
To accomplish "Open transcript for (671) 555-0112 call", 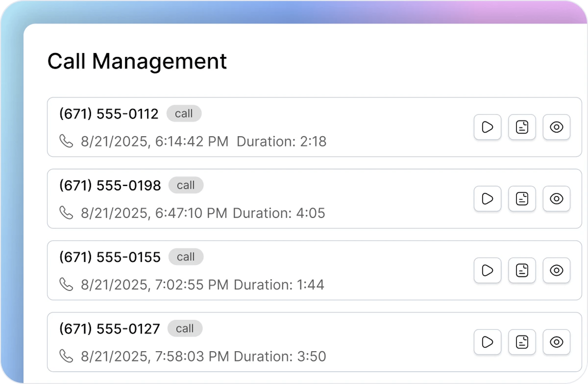I will click(522, 127).
